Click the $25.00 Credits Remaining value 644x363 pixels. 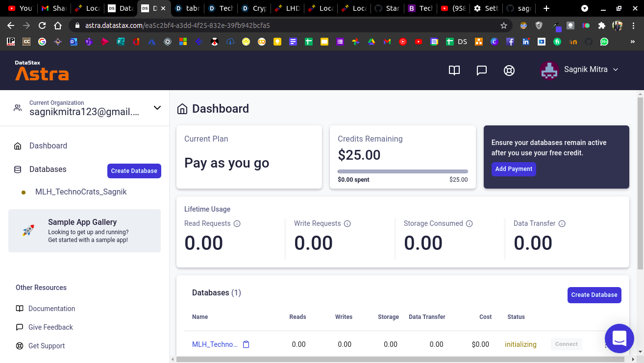coord(359,155)
